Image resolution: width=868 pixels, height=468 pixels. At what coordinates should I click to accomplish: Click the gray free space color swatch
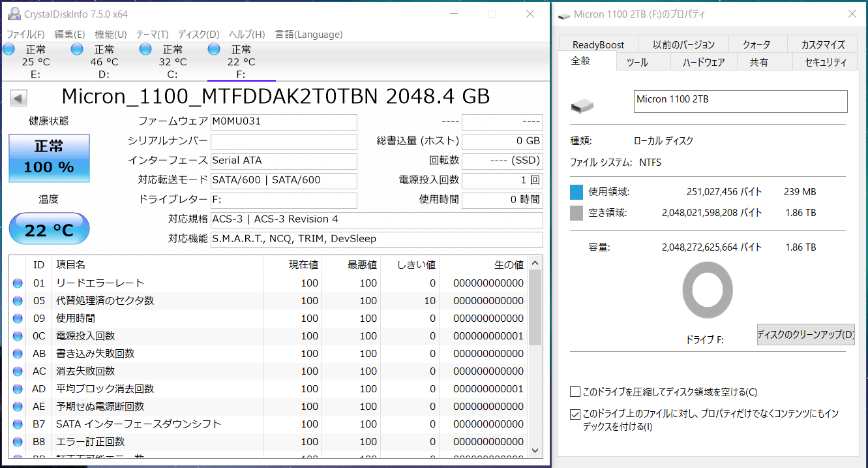click(576, 213)
